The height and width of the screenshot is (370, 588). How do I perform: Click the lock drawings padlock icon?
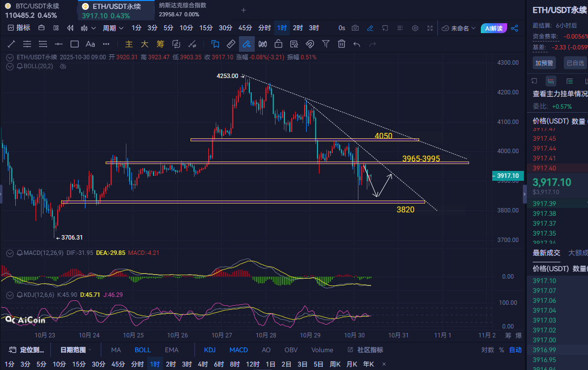coord(278,44)
